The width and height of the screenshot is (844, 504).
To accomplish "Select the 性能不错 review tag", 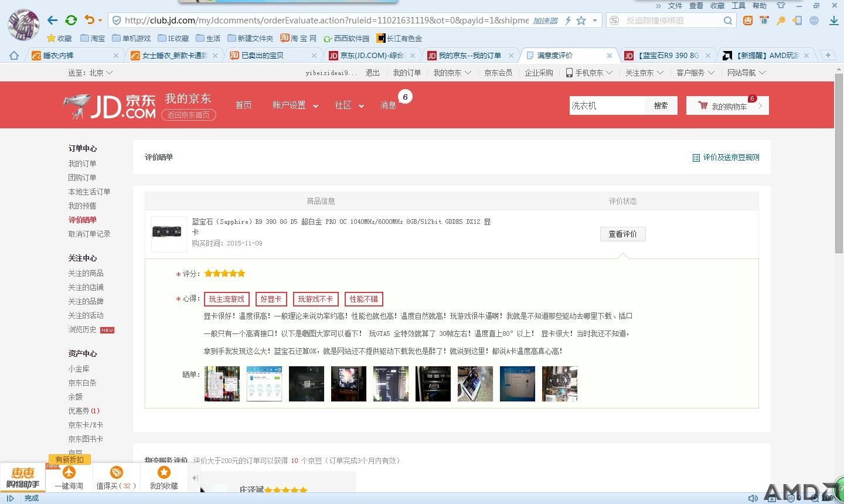I will click(x=364, y=299).
